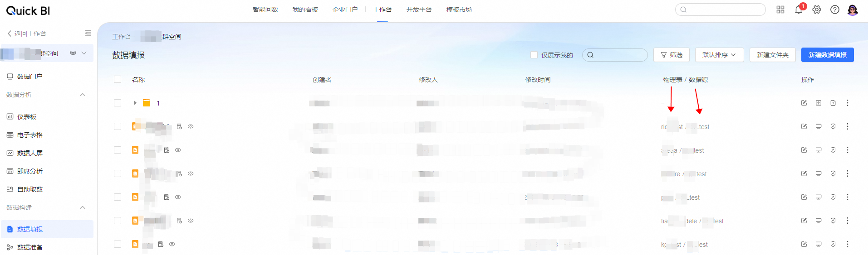Image resolution: width=868 pixels, height=255 pixels.
Task: Click the help question mark icon
Action: [835, 10]
